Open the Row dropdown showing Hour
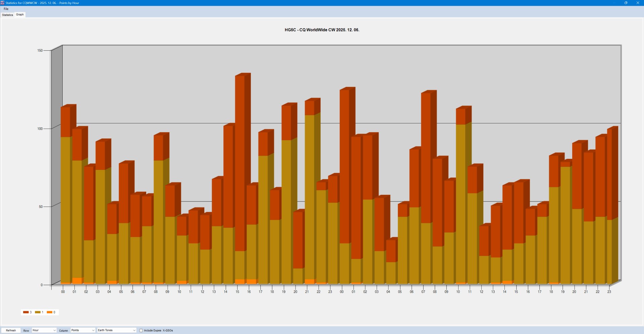644x334 pixels. (x=44, y=330)
